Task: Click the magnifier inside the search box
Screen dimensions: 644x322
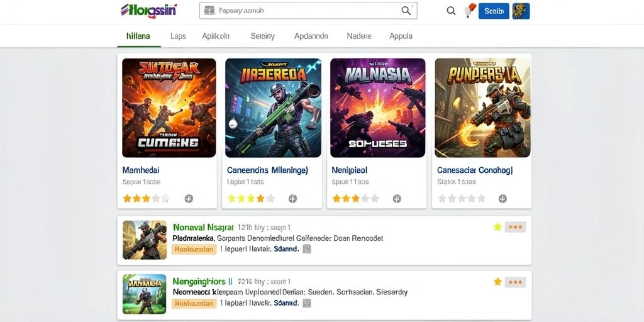Action: pos(406,11)
